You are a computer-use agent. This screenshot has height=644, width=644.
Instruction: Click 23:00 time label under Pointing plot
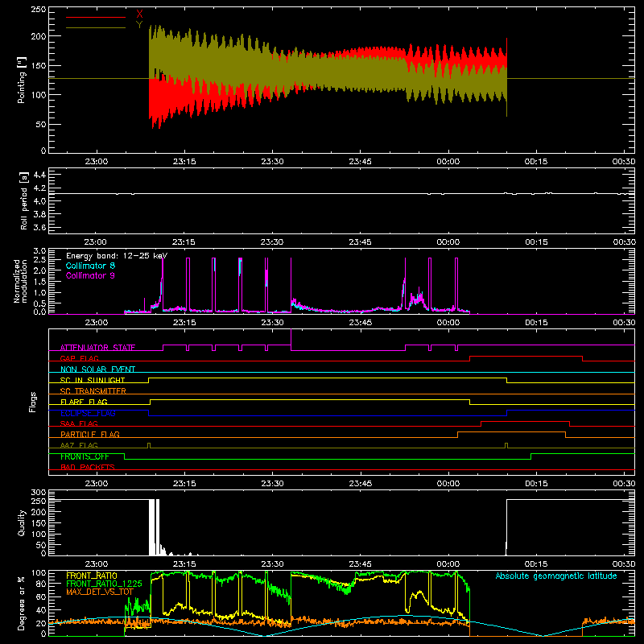pyautogui.click(x=96, y=162)
